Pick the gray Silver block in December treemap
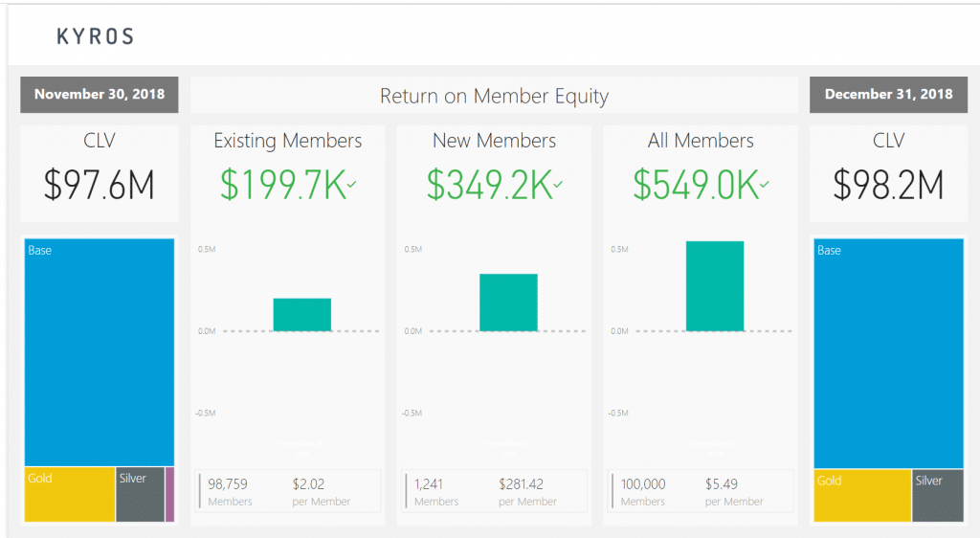Image resolution: width=980 pixels, height=538 pixels. tap(937, 496)
